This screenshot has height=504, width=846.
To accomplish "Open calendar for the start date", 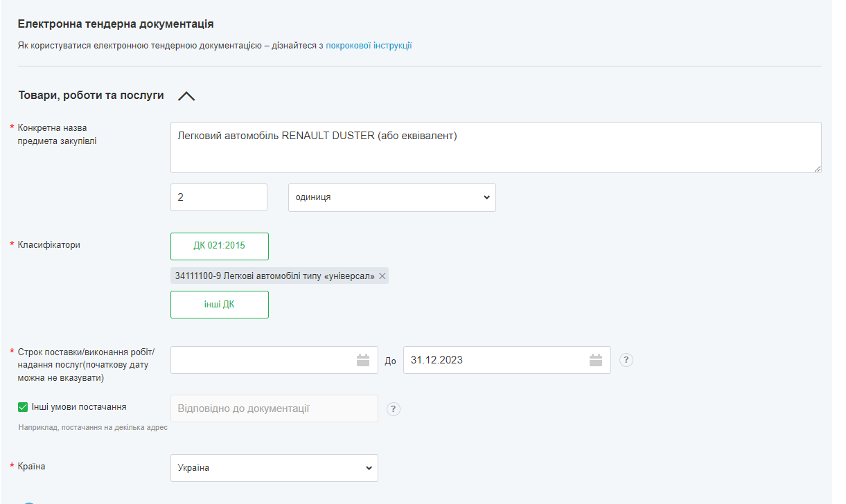I will [x=363, y=360].
